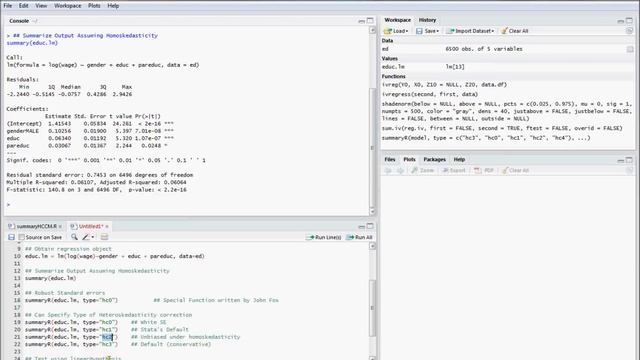Viewport: 640px width, 360px height.
Task: Click the Workspace Clear All broom icon
Action: 504,31
